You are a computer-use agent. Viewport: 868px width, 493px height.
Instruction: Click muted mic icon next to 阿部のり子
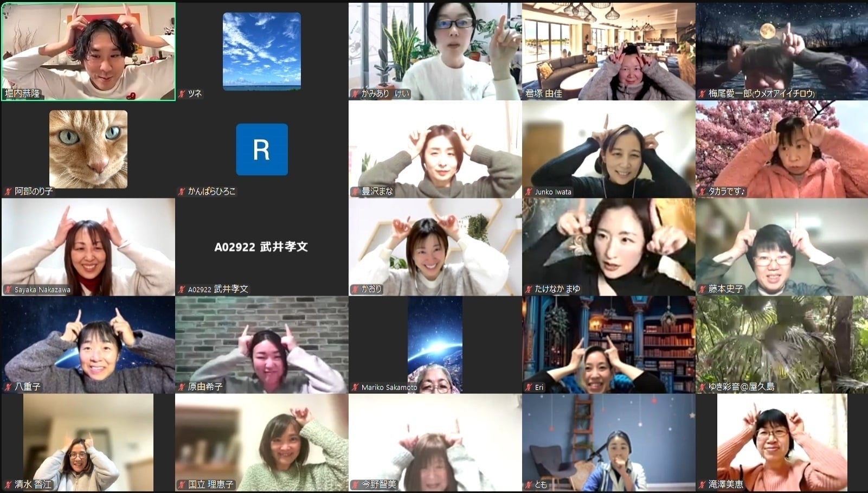coord(9,191)
